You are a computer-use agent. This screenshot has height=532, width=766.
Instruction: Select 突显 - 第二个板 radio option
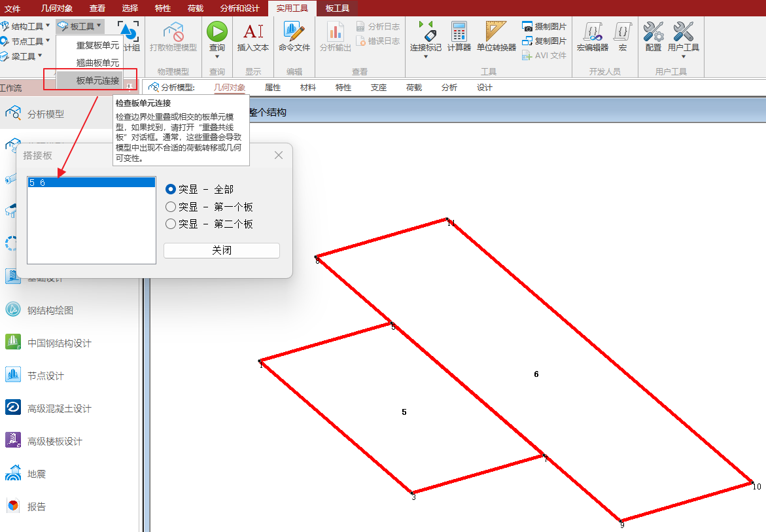(x=171, y=224)
